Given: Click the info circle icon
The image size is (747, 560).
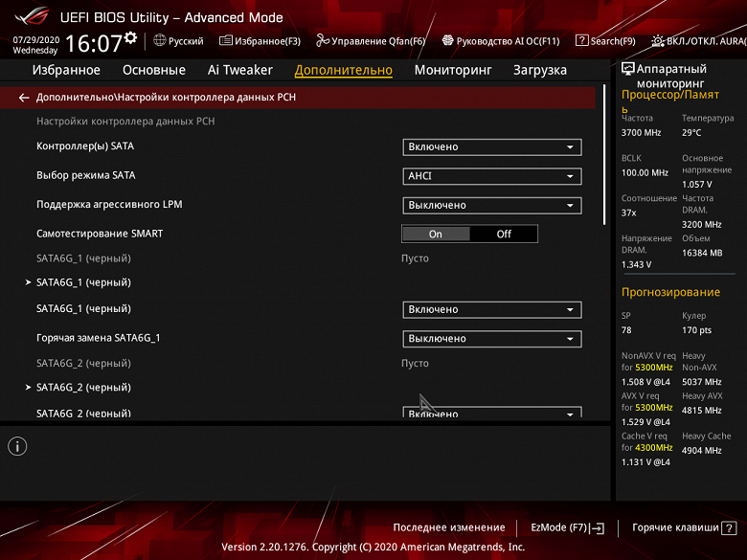Looking at the screenshot, I should pos(17,446).
